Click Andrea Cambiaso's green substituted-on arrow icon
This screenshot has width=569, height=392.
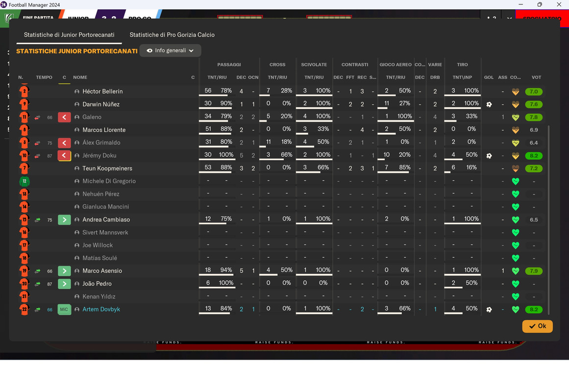point(64,220)
